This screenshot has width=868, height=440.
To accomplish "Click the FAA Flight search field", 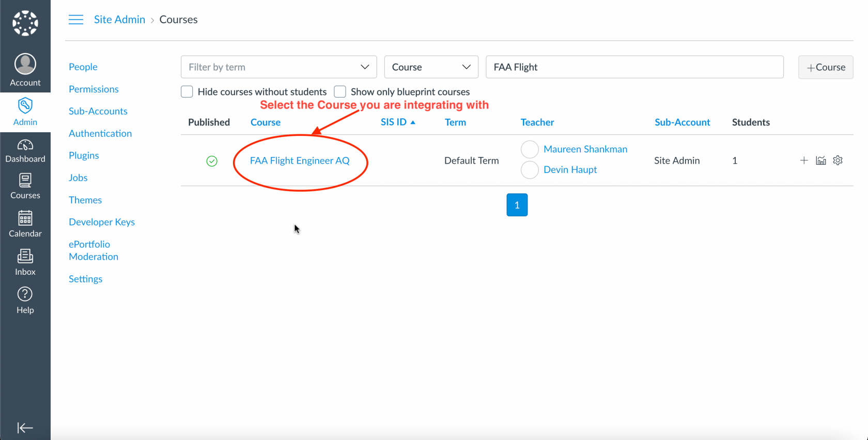I will coord(634,67).
